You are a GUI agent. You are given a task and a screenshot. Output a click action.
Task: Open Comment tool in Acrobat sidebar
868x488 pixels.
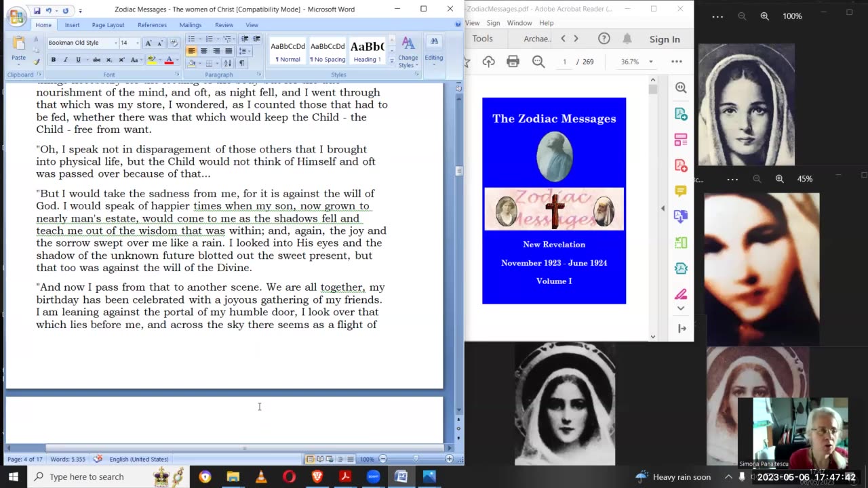(x=681, y=191)
